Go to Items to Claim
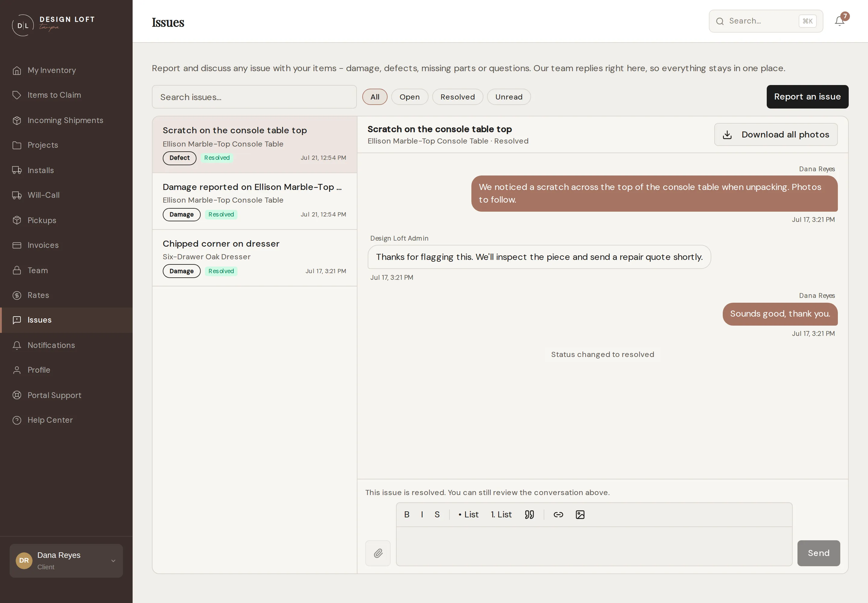This screenshot has width=868, height=603. click(67, 95)
